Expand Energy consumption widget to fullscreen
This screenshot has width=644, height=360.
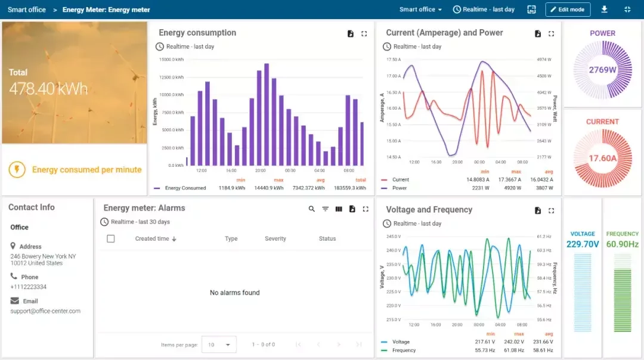(364, 34)
